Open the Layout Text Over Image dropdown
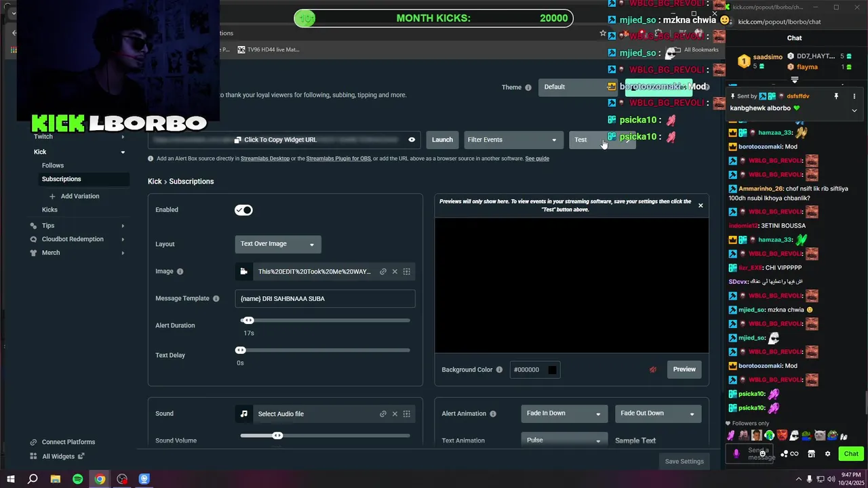Screen dimensions: 868x488 click(x=278, y=244)
